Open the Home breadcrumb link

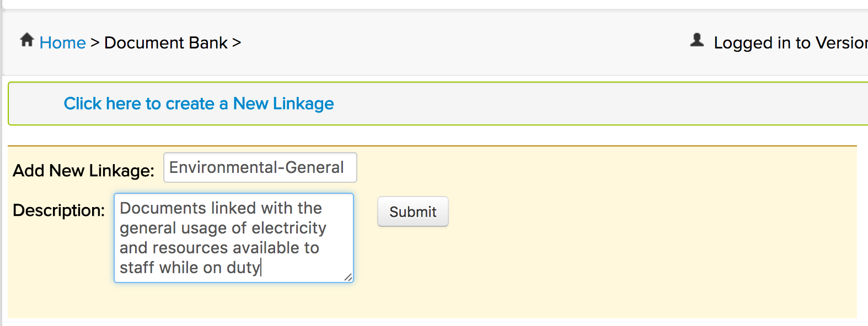click(62, 42)
